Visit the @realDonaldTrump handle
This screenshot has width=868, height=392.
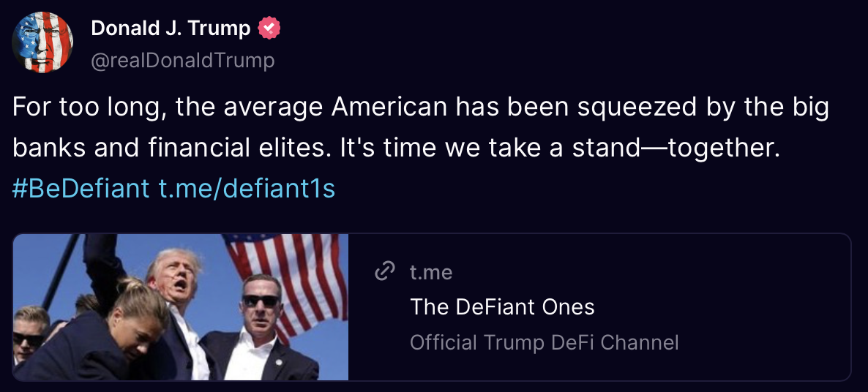pyautogui.click(x=182, y=60)
